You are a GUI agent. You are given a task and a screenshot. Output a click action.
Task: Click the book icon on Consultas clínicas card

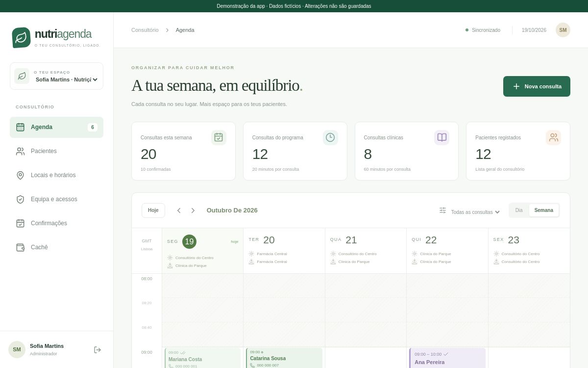[442, 137]
